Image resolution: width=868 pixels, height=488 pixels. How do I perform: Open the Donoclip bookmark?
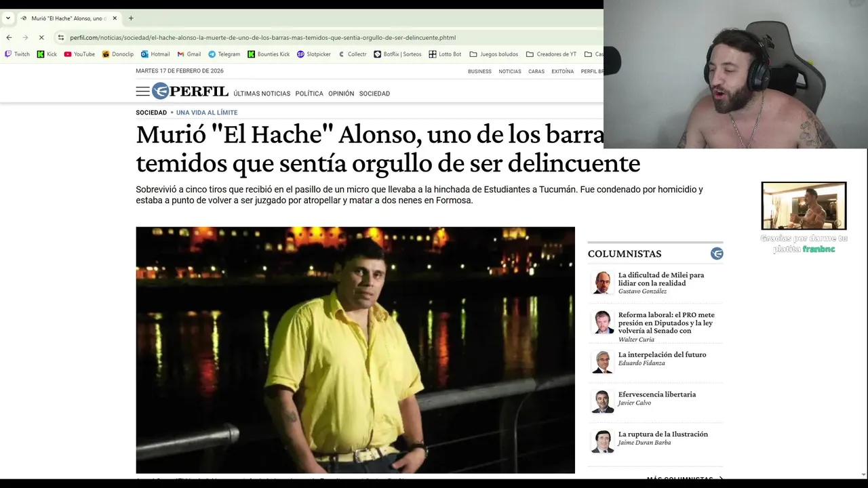pos(118,54)
